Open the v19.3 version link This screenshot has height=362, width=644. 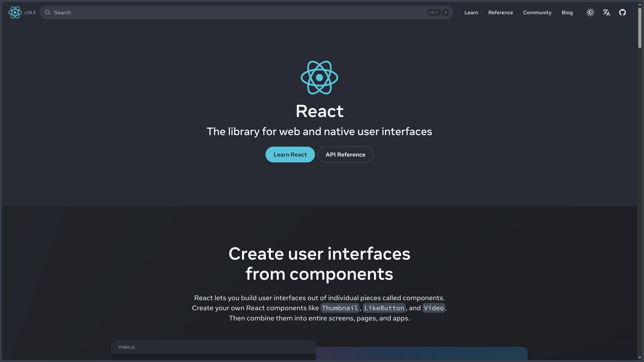coord(30,13)
